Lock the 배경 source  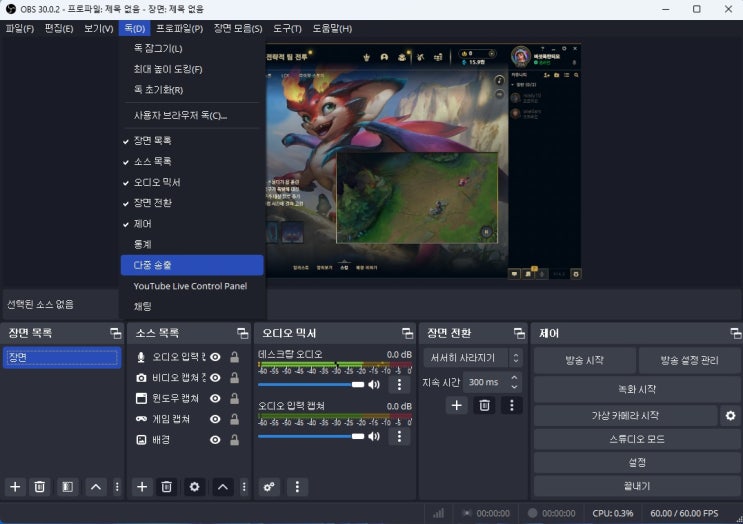pos(234,440)
